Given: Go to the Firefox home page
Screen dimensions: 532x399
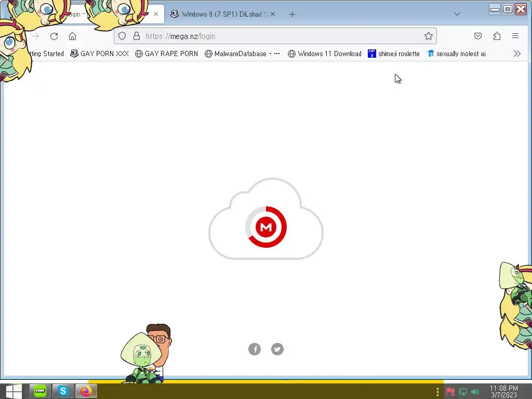Looking at the screenshot, I should click(x=72, y=36).
